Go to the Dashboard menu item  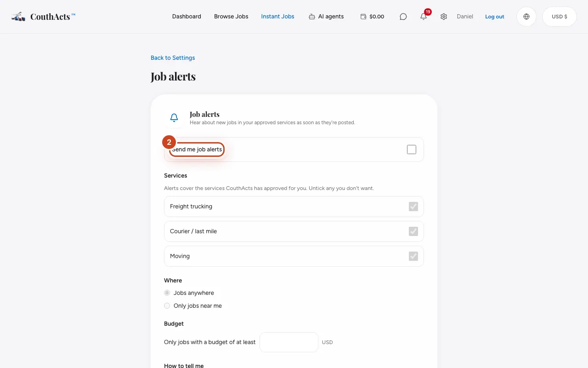pos(187,17)
